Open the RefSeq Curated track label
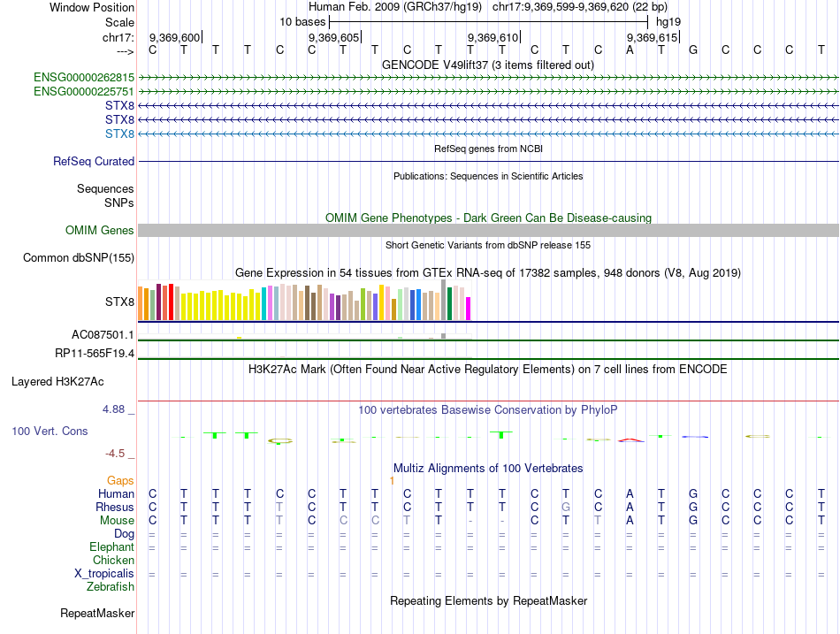The height and width of the screenshot is (634, 840). coord(94,161)
